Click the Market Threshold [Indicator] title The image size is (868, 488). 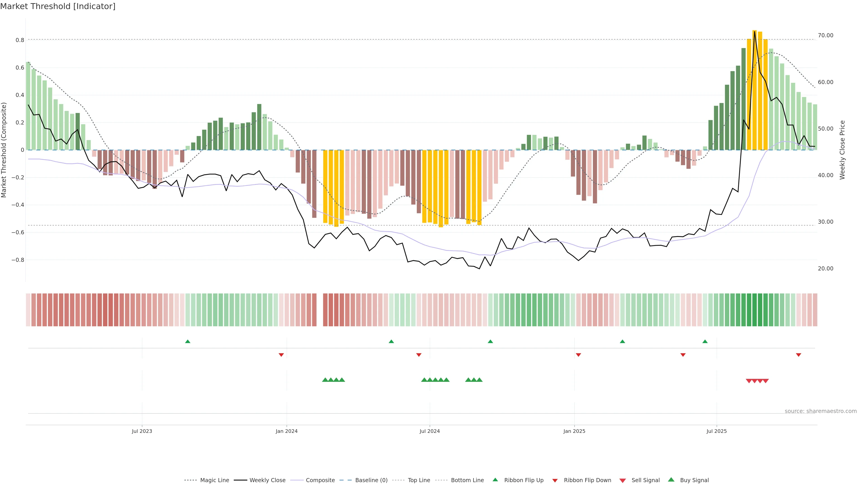(58, 6)
